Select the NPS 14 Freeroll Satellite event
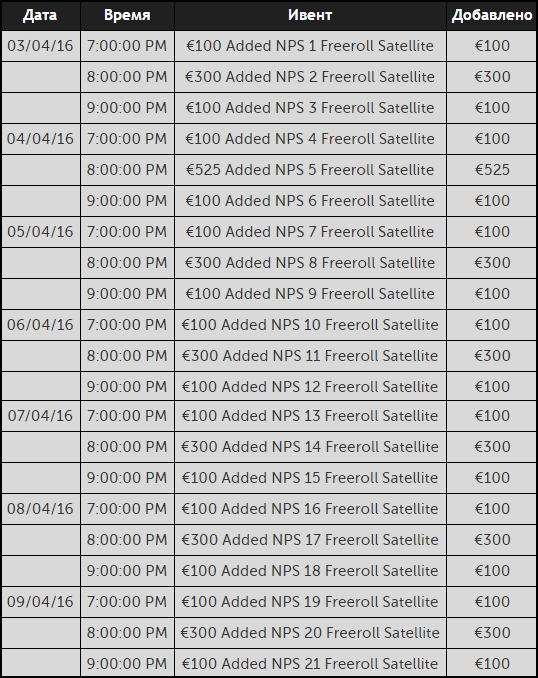Viewport: 538px width, 678px height. click(310, 447)
